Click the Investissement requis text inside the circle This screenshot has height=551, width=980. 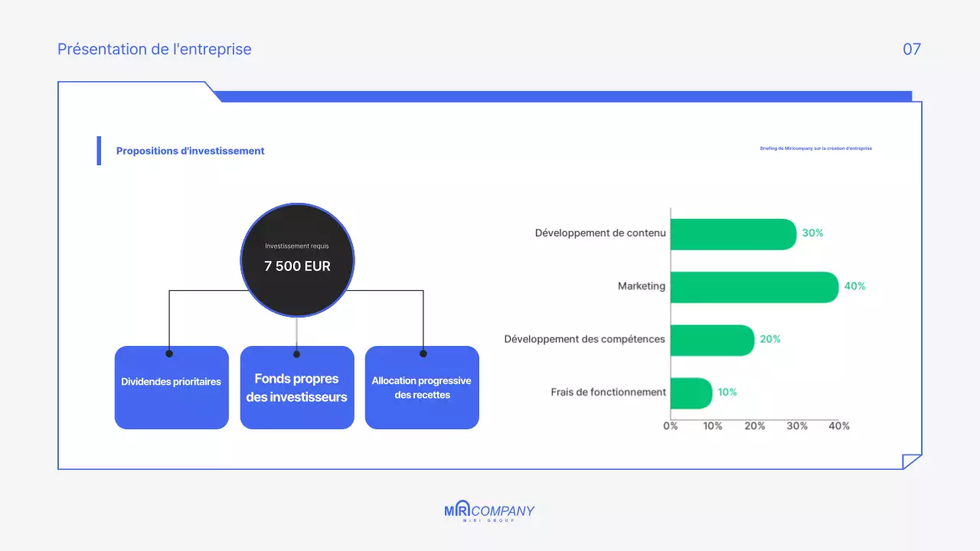[297, 245]
